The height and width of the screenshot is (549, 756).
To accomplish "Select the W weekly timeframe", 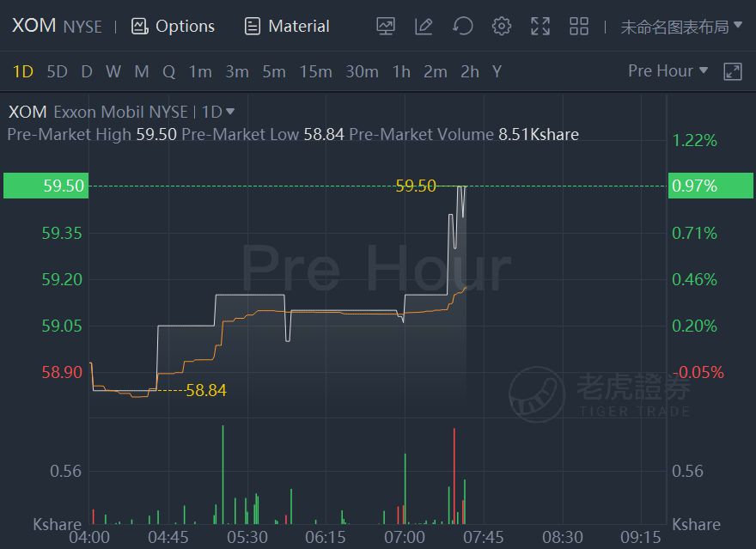I will 113,72.
